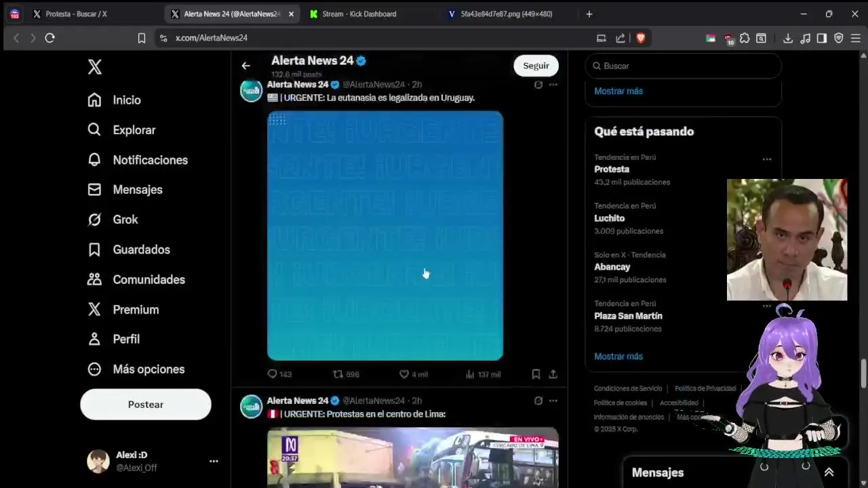Click Seguir to follow Alerta News 24
The width and height of the screenshot is (868, 488).
coord(536,66)
